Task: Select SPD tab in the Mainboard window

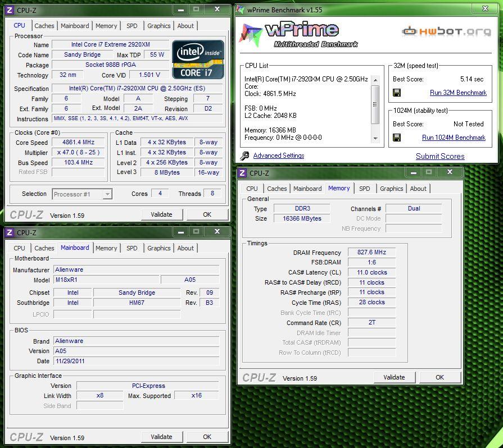Action: point(132,248)
